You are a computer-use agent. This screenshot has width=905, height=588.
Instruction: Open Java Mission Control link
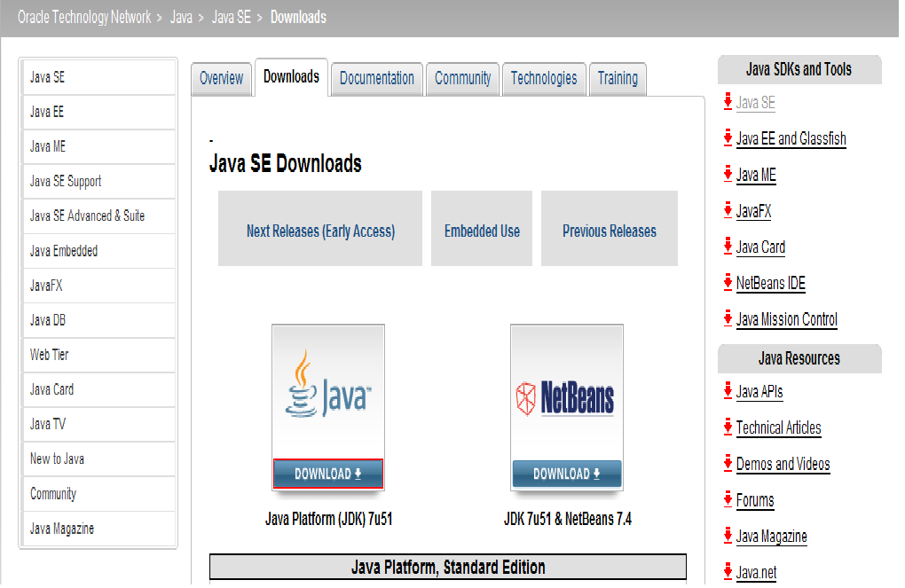[787, 319]
